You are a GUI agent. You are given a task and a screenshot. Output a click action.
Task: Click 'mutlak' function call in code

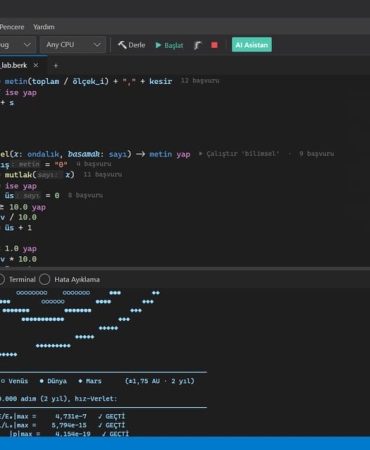click(x=18, y=175)
